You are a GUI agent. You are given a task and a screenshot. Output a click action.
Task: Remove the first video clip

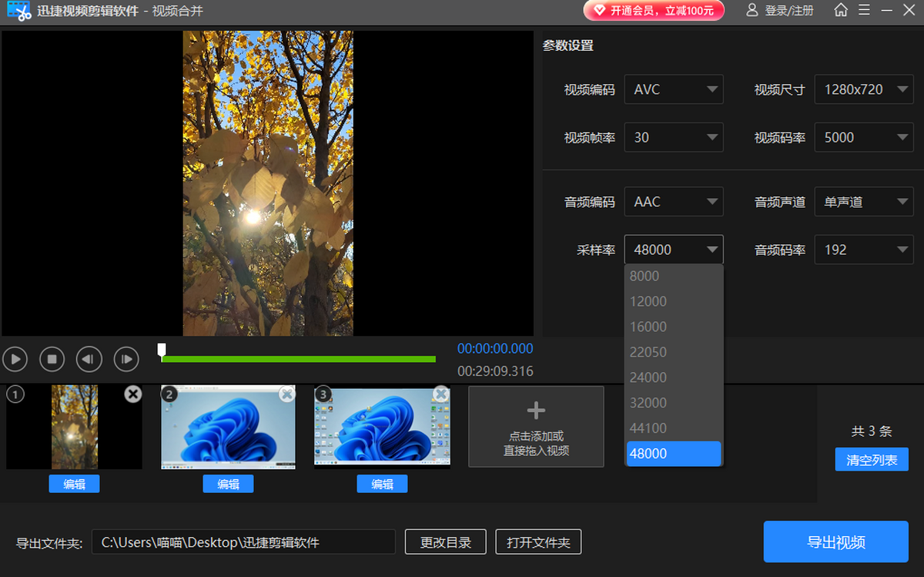[133, 394]
